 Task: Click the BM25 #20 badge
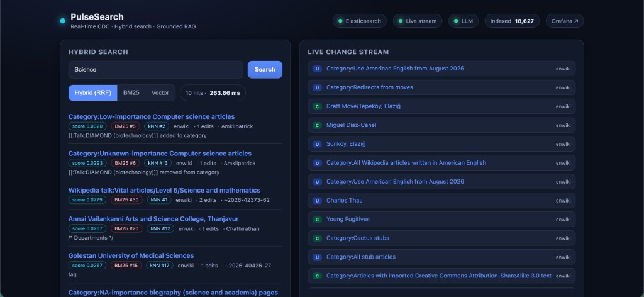coord(126,228)
